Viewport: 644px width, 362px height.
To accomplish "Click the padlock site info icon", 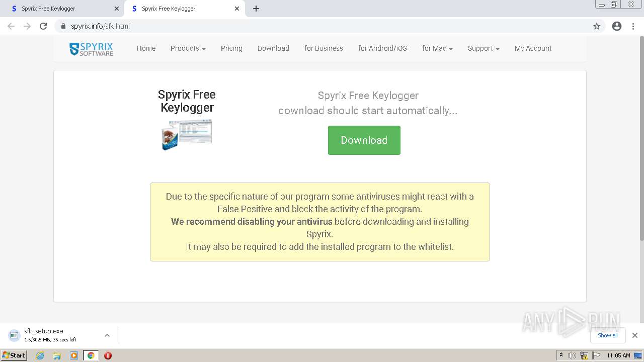I will coord(63,26).
